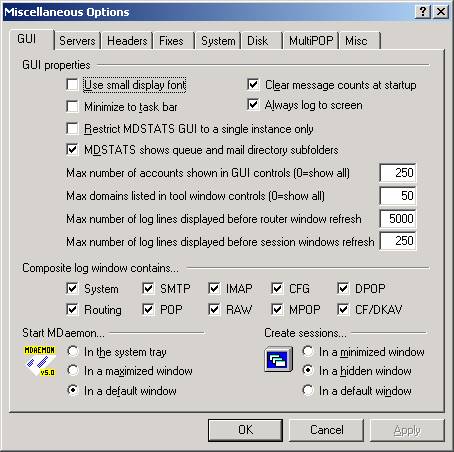
Task: Click the max domains listed field
Action: point(398,196)
